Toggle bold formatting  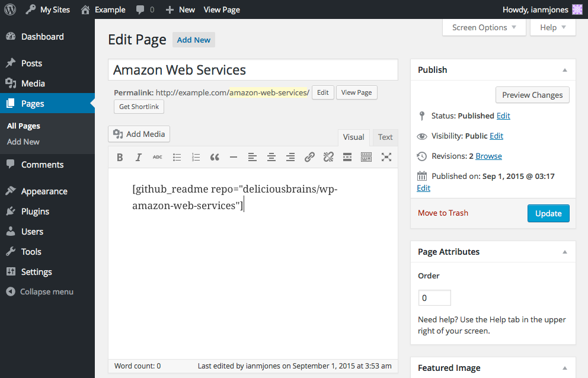(120, 157)
